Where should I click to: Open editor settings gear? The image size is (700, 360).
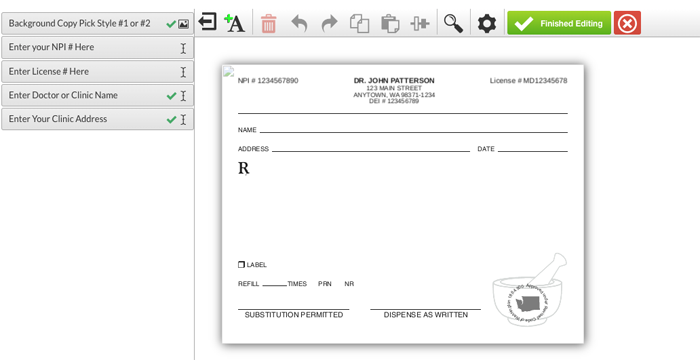click(487, 23)
